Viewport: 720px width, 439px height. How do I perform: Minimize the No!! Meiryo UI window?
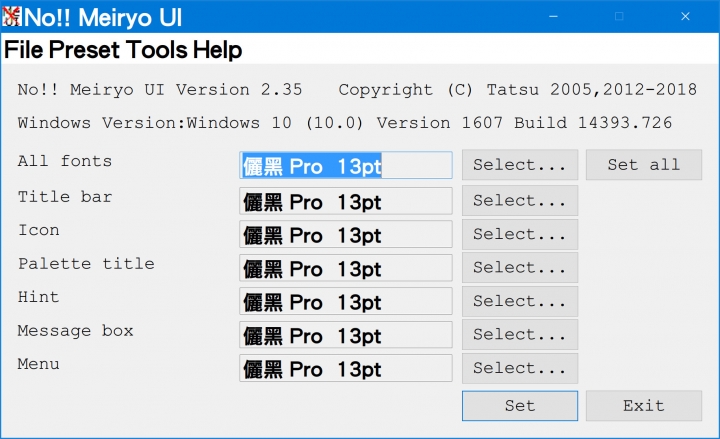pyautogui.click(x=553, y=17)
